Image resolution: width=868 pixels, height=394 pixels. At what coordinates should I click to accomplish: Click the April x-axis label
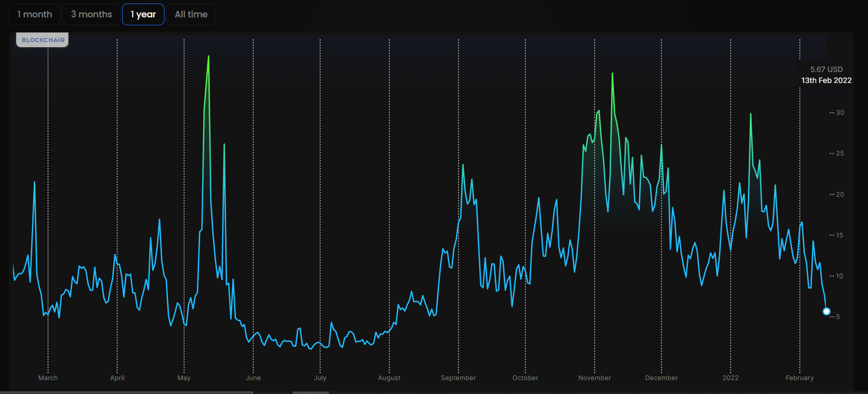pos(117,378)
